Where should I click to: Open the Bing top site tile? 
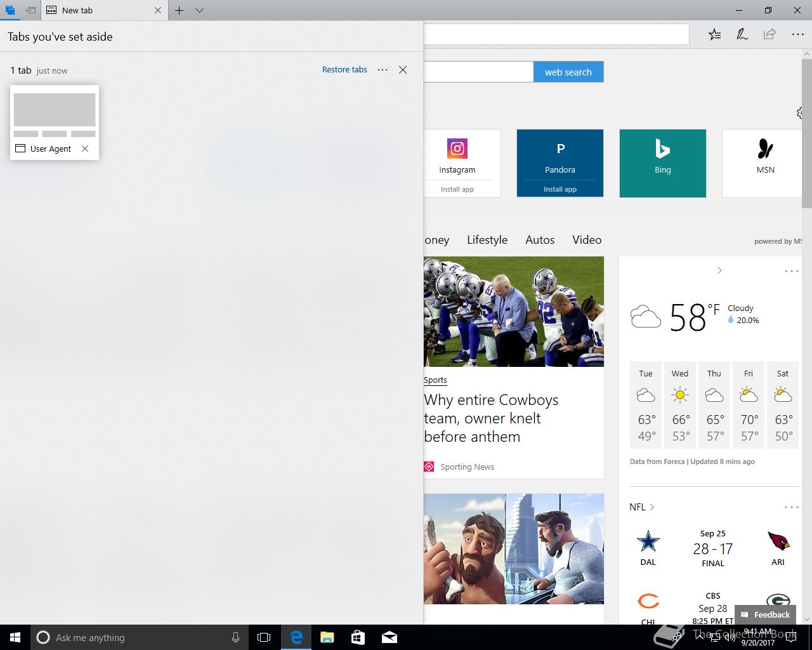tap(663, 163)
